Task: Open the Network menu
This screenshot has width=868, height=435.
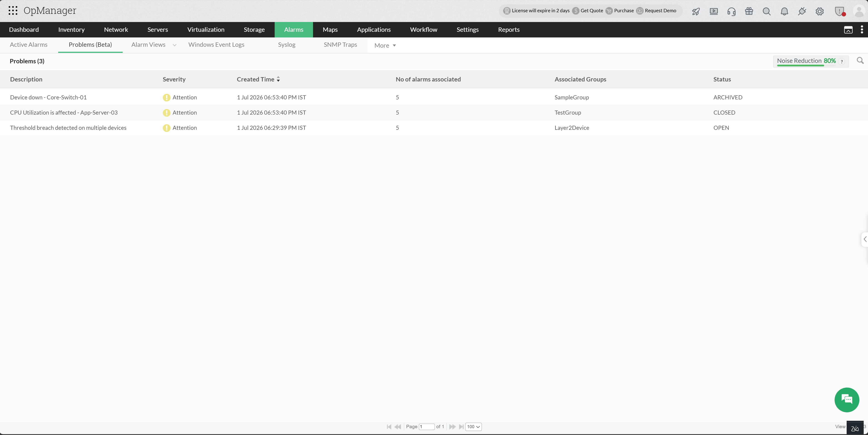Action: pos(116,30)
